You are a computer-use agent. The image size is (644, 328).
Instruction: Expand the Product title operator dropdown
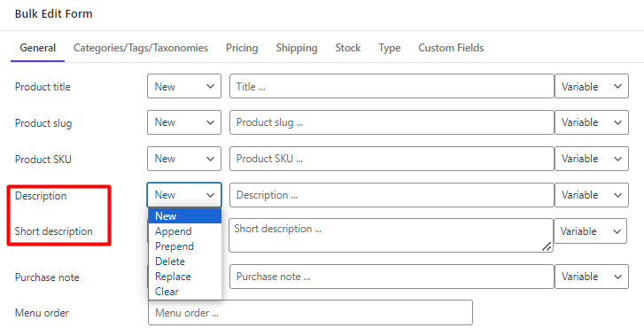click(184, 86)
